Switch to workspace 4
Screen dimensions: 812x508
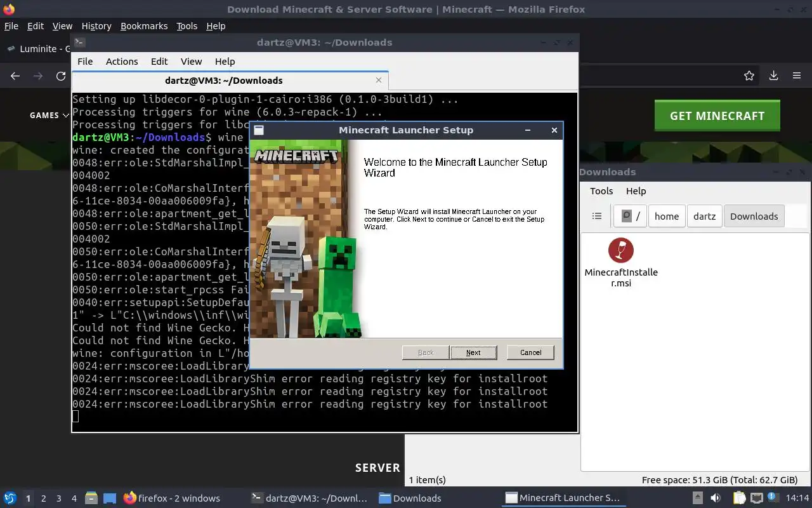pos(74,498)
